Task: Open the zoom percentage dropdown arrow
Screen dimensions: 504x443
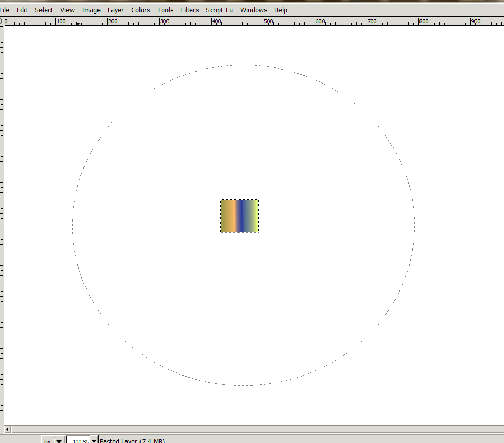Action: pyautogui.click(x=94, y=440)
